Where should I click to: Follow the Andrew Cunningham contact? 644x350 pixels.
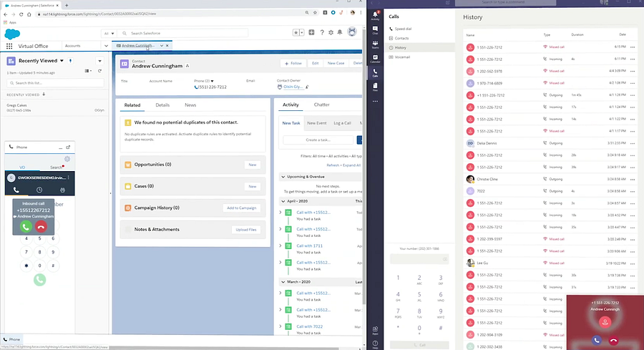[293, 63]
